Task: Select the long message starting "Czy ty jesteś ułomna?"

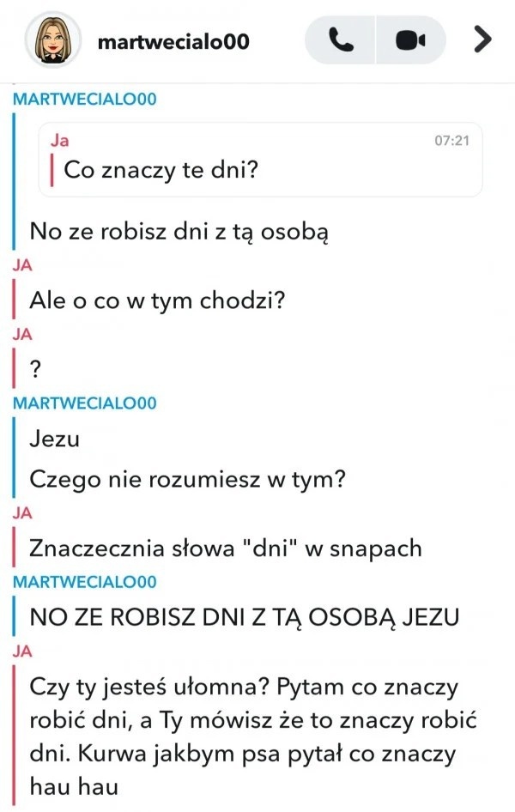Action: [x=252, y=736]
